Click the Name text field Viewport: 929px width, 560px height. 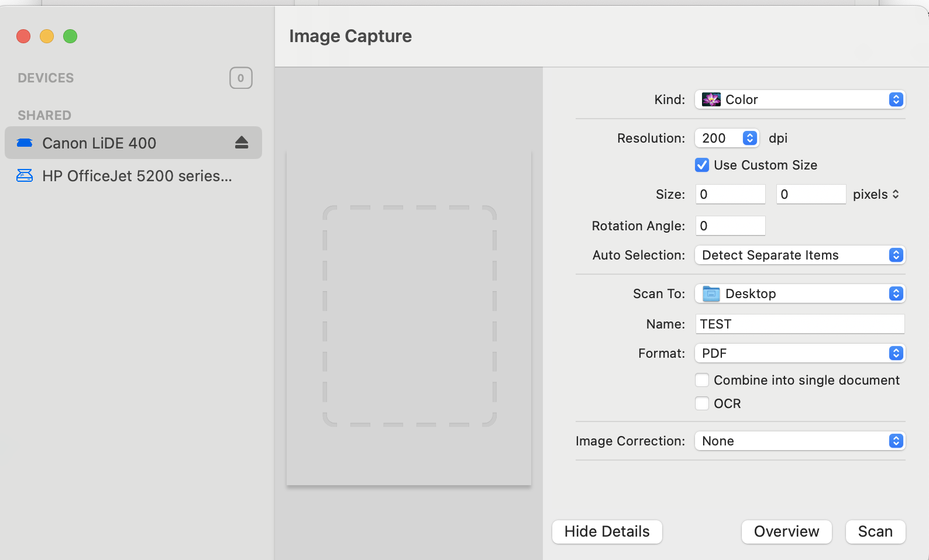(x=799, y=324)
